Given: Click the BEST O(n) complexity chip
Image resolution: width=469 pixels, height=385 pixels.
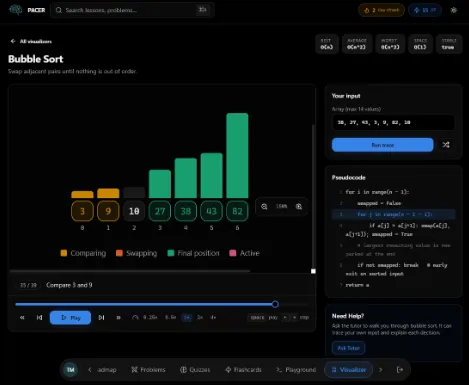Looking at the screenshot, I should coord(327,44).
